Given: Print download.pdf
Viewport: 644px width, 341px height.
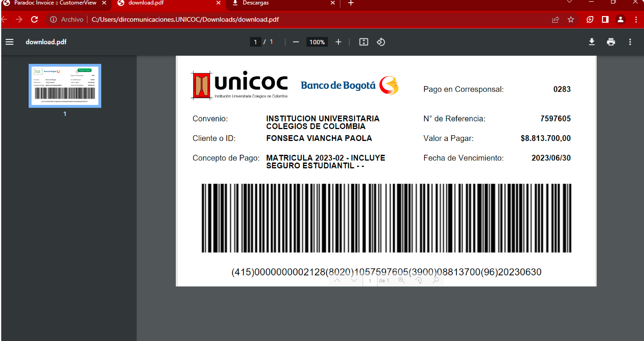Looking at the screenshot, I should coord(611,42).
